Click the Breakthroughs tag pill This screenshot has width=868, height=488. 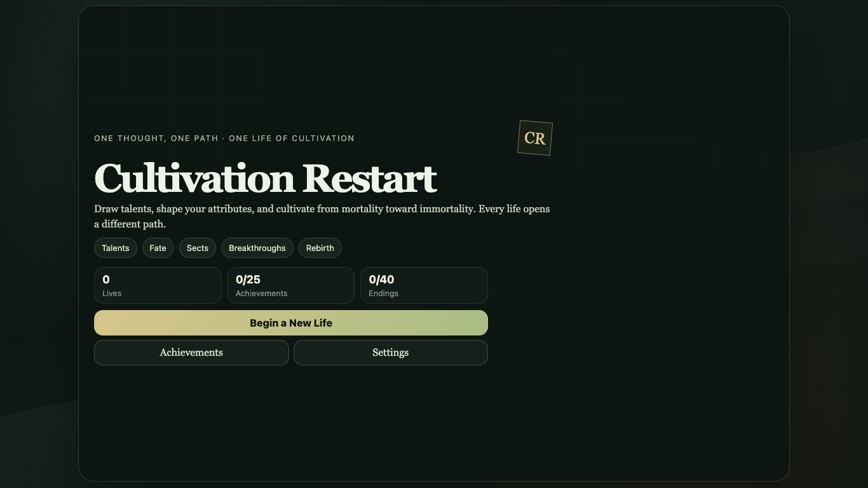tap(257, 248)
